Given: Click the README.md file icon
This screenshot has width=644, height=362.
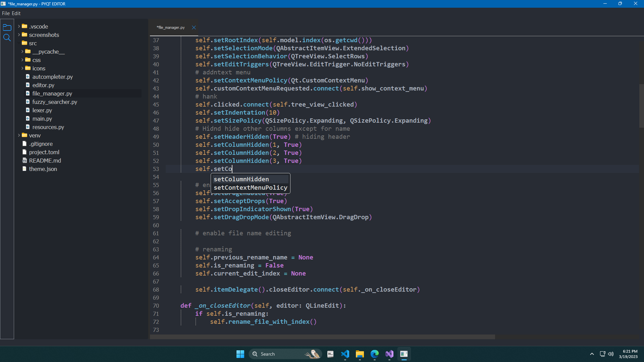Looking at the screenshot, I should (x=24, y=161).
